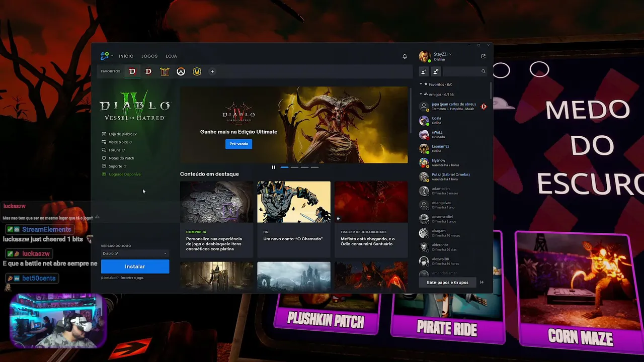This screenshot has height=362, width=644.
Task: Collapse the Favoritos - 0/0 group
Action: pos(436,84)
